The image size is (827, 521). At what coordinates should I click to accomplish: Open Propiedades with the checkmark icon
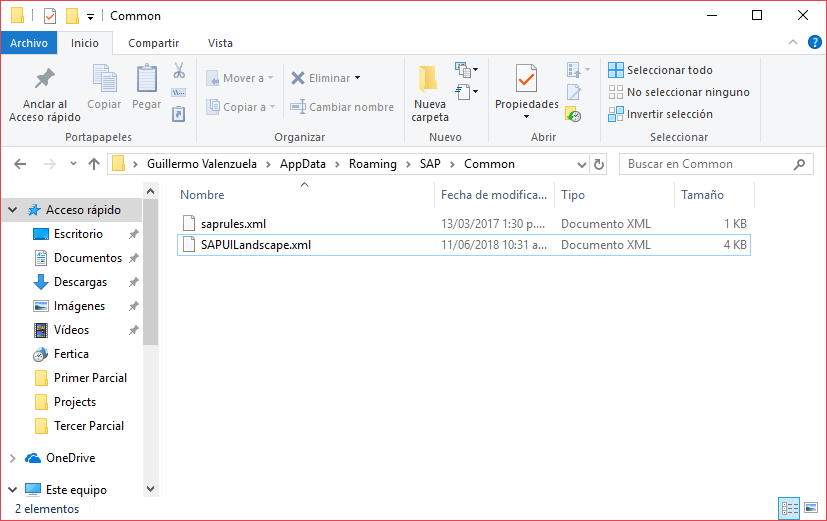pos(526,78)
